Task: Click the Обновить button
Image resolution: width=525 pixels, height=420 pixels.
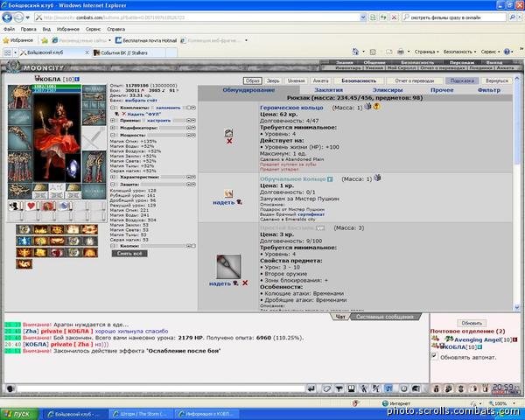Action: click(472, 323)
